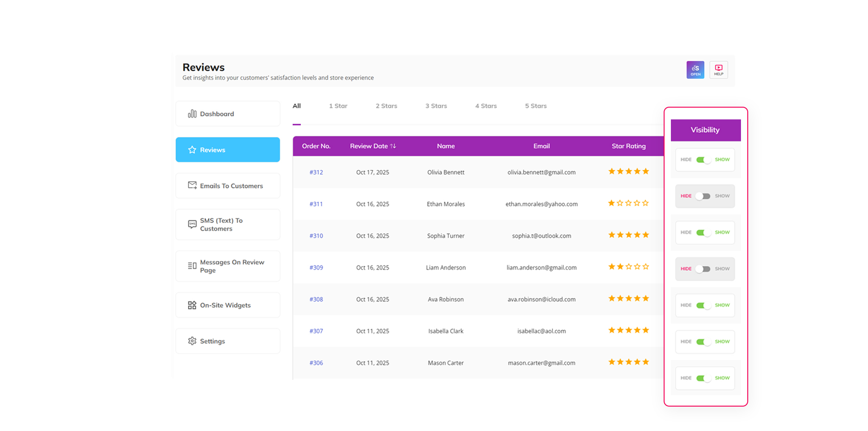Select the Messages On Review Page list icon
Screen dimensions: 868x431
pos(192,266)
